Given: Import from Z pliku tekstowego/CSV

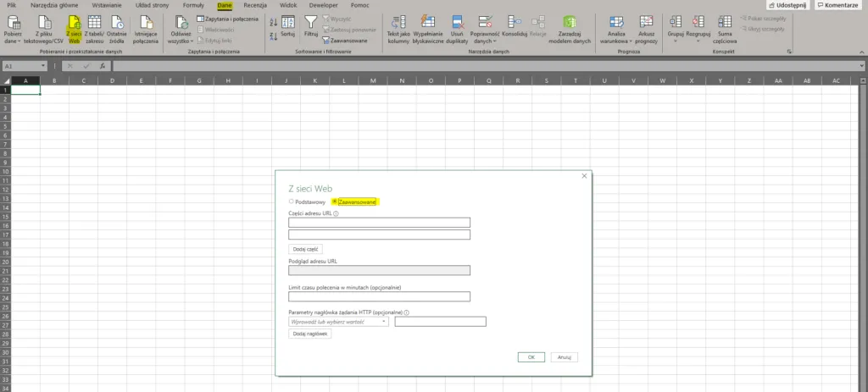Looking at the screenshot, I should point(44,30).
